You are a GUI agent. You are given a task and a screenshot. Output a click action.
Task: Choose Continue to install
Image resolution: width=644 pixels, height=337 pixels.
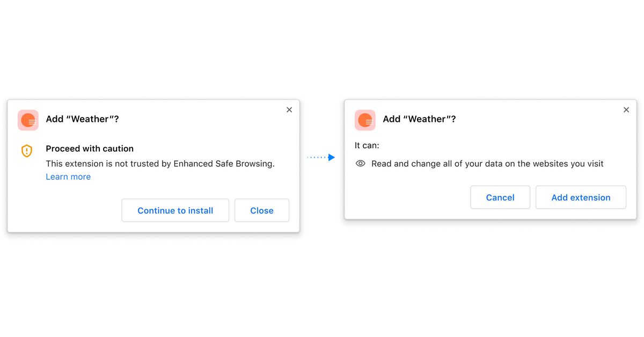[x=175, y=210]
